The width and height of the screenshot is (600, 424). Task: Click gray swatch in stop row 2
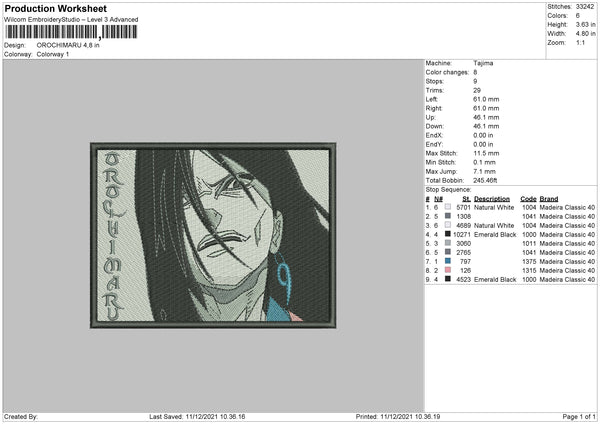(448, 216)
